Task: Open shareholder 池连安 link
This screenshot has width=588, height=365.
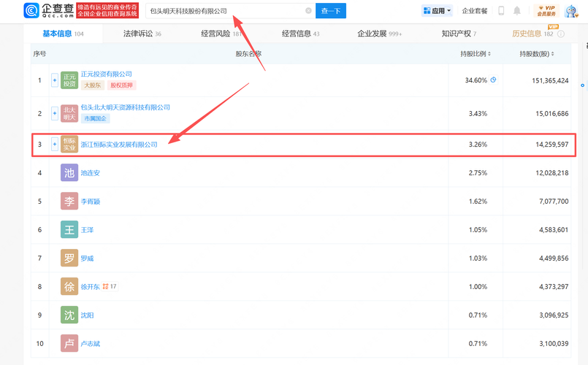Action: coord(91,173)
